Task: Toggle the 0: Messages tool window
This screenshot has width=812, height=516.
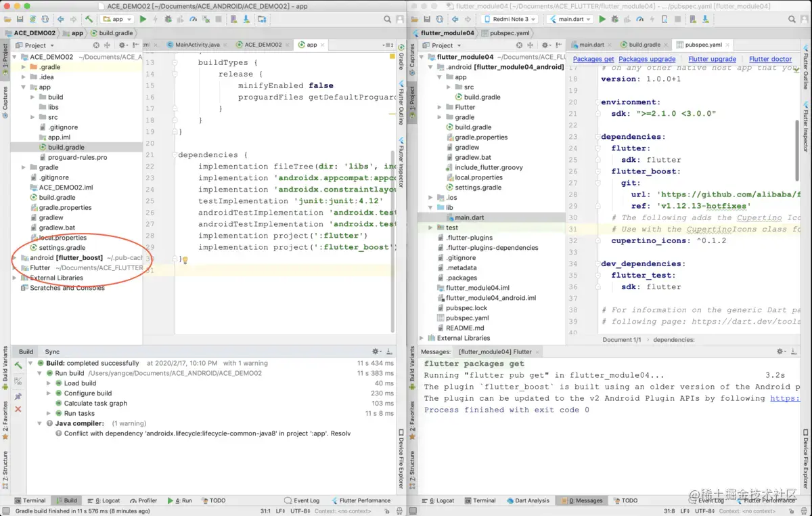Action: (x=581, y=500)
